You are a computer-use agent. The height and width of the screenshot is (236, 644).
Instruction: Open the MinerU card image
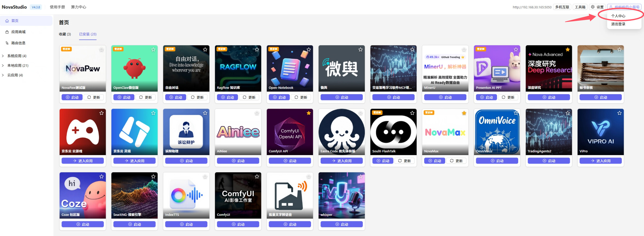pyautogui.click(x=445, y=68)
